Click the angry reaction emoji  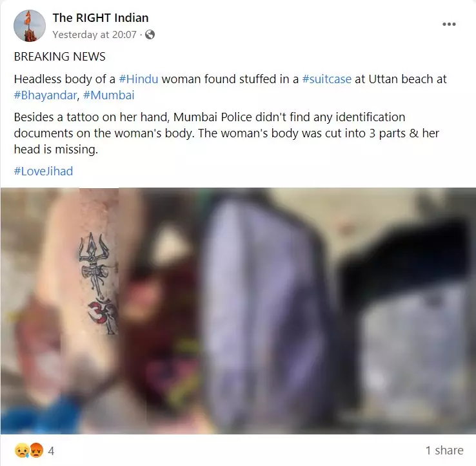(x=36, y=451)
